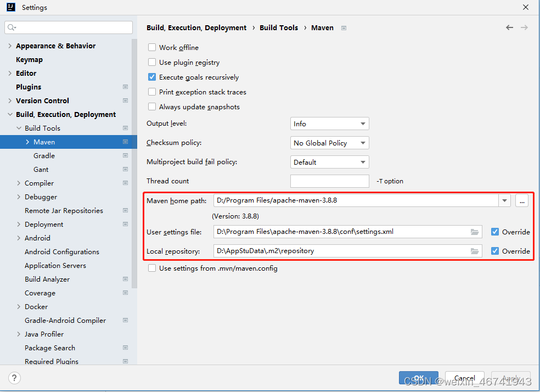This screenshot has height=392, width=540.
Task: Expand the Debugger node
Action: click(19, 197)
